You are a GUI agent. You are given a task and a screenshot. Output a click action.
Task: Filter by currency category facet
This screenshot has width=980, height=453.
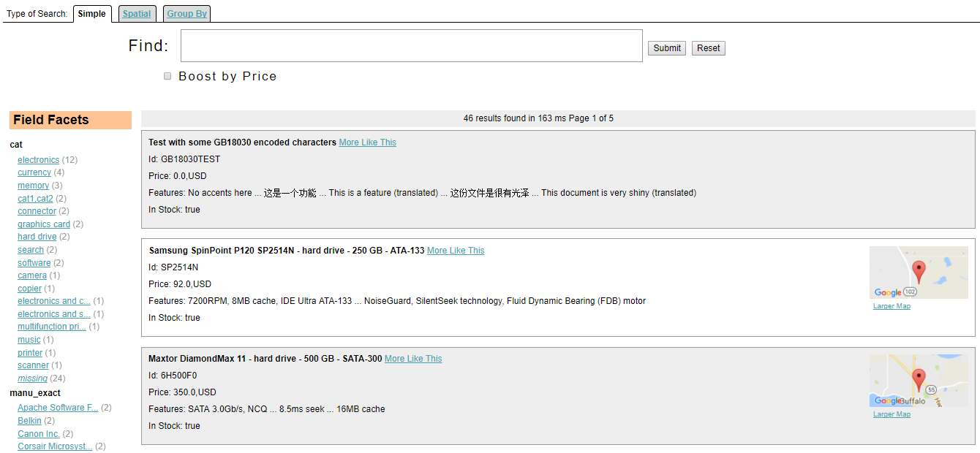[34, 172]
